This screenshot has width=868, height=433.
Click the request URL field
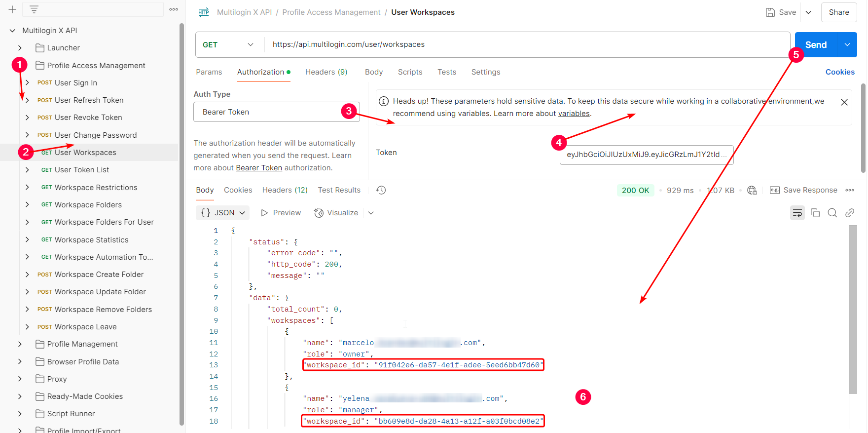pos(527,45)
